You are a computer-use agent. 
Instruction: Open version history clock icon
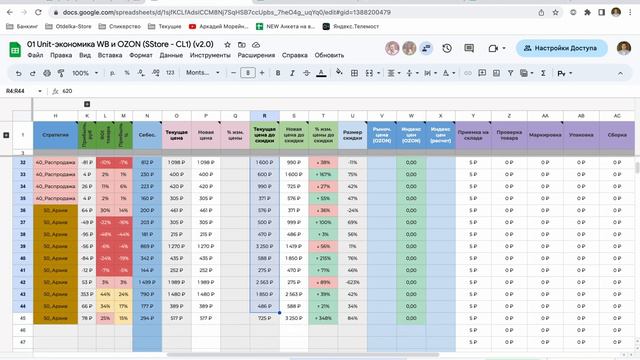tap(447, 48)
